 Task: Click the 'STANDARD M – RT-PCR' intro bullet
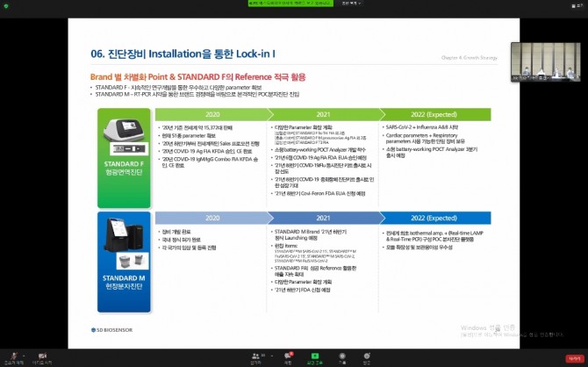coord(197,94)
